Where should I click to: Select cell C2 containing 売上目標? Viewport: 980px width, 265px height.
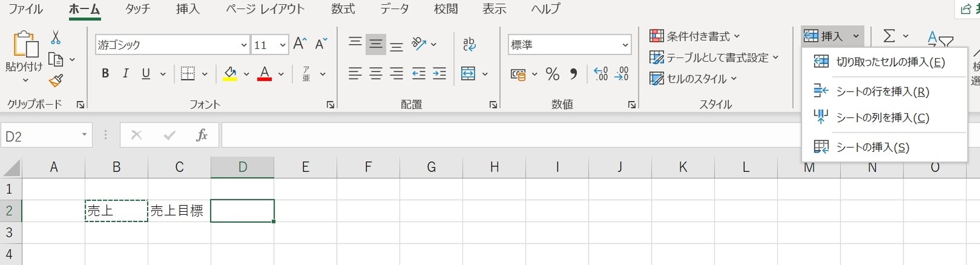(179, 211)
